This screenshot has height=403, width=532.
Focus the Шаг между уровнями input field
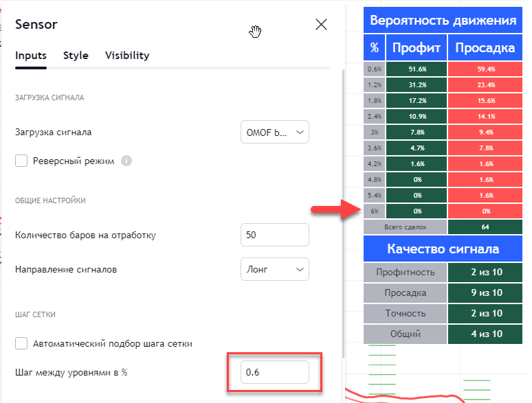pos(275,372)
